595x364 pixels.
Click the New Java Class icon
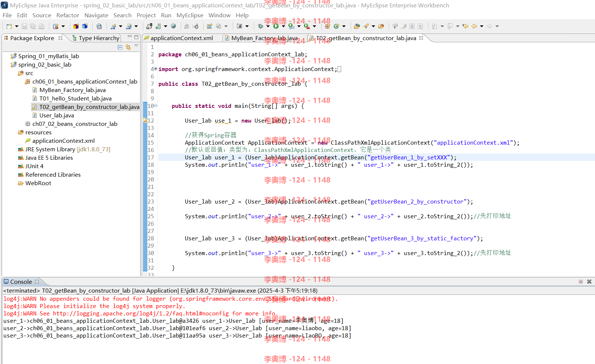pyautogui.click(x=336, y=26)
